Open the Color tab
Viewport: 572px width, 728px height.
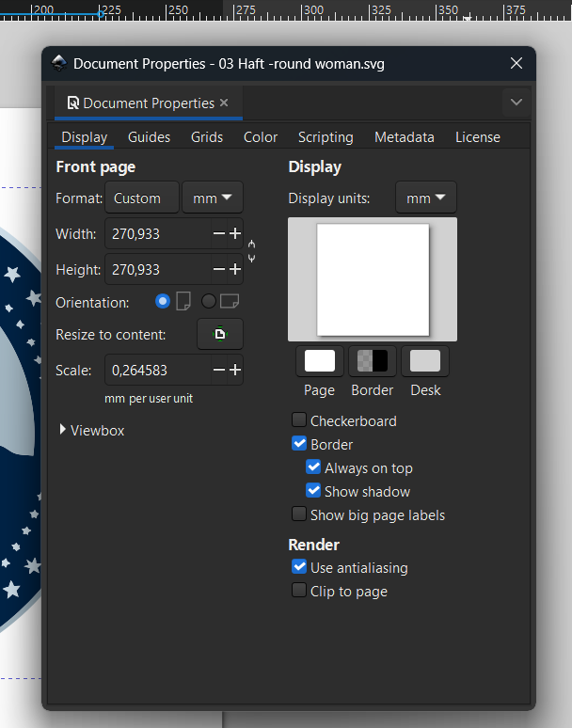pos(260,137)
